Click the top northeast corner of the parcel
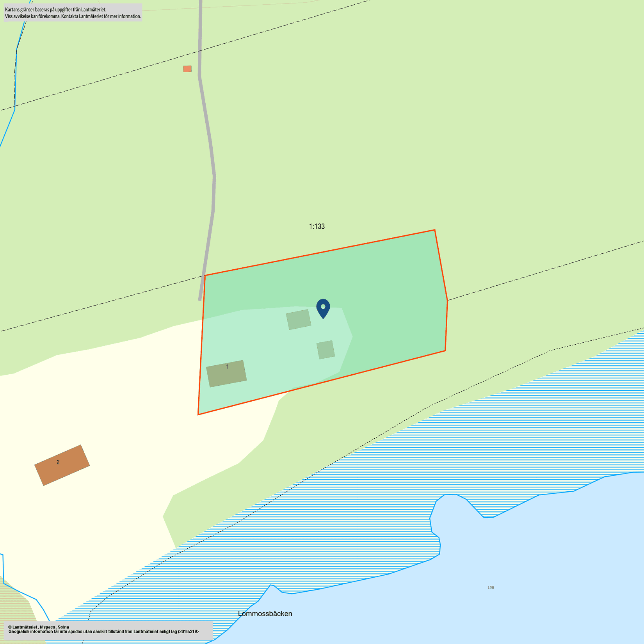Viewport: 644px width, 644px height. pos(434,230)
